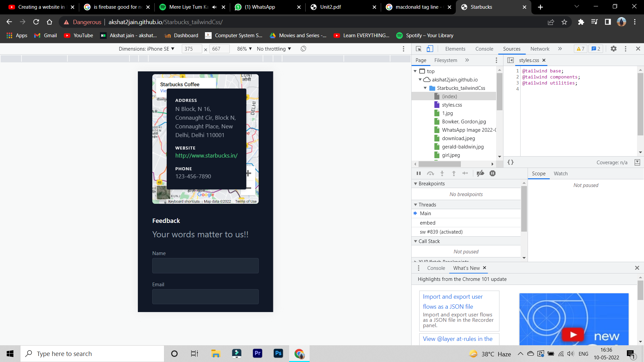Click the rotate viewport orientation toggle
Screen dimensions: 644x362
tap(303, 49)
